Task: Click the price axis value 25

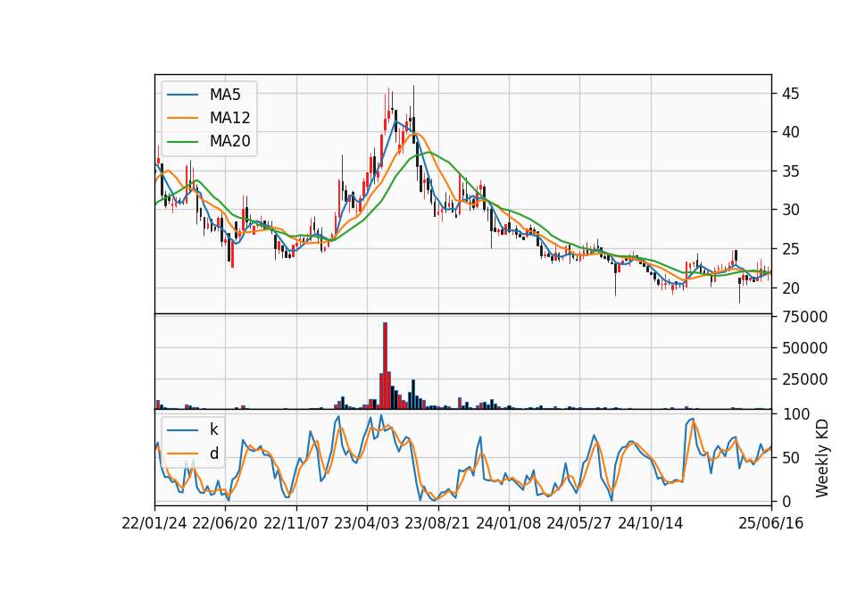Action: point(790,249)
